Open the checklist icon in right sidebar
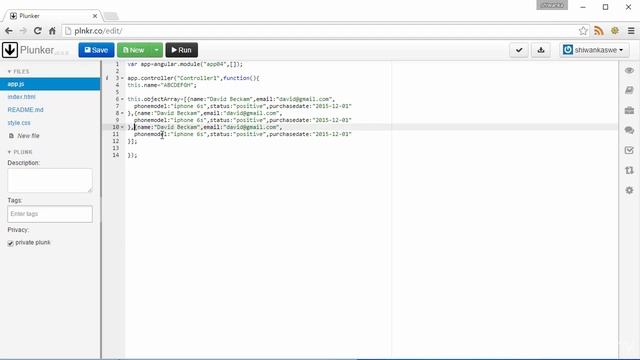Image resolution: width=640 pixels, height=360 pixels. [629, 150]
